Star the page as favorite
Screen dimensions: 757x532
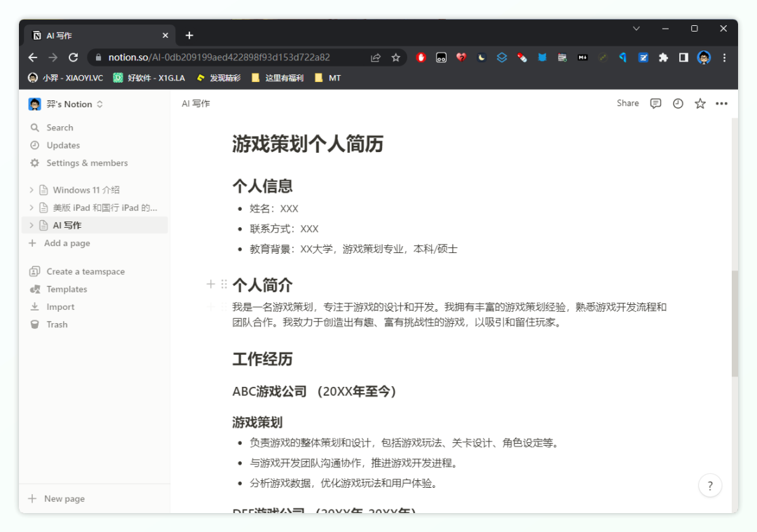700,104
